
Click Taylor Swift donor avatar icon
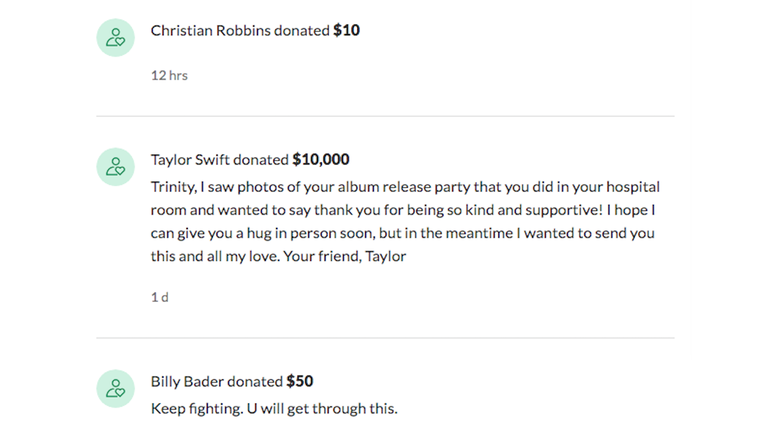(x=116, y=167)
